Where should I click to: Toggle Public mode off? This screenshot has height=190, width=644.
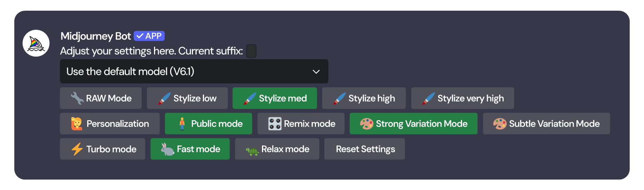[208, 124]
